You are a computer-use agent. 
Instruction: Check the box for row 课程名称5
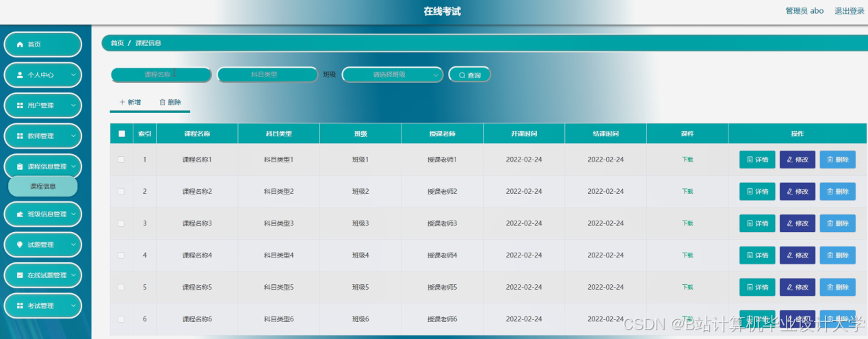121,287
